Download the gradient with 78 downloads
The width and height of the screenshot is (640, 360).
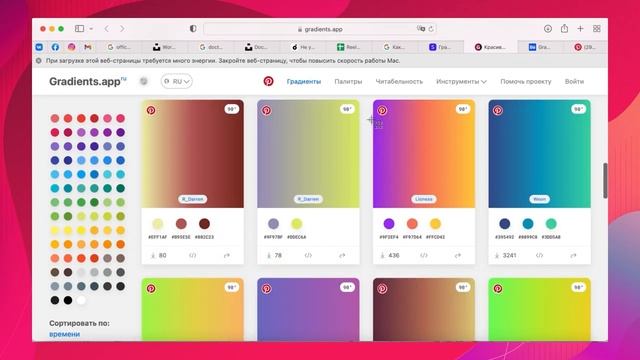pos(274,256)
